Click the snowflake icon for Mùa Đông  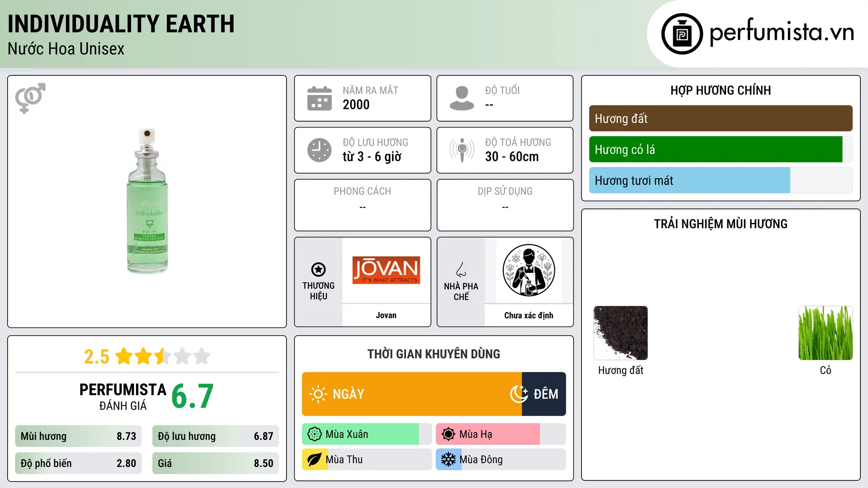(x=448, y=460)
